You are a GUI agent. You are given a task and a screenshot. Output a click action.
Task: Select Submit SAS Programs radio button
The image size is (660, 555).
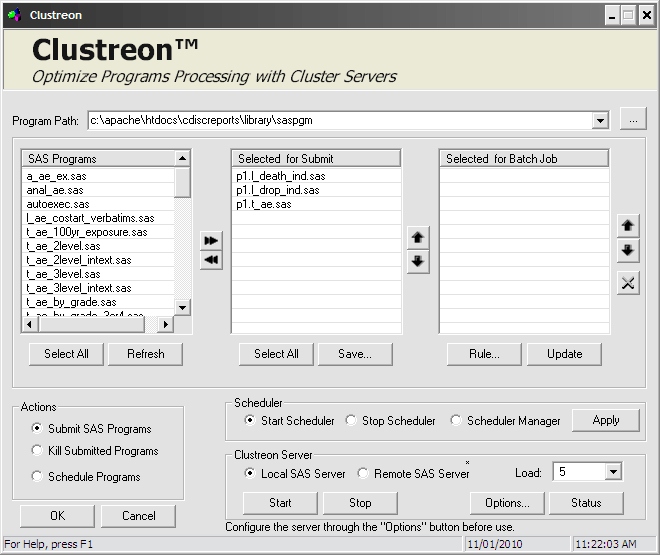37,428
